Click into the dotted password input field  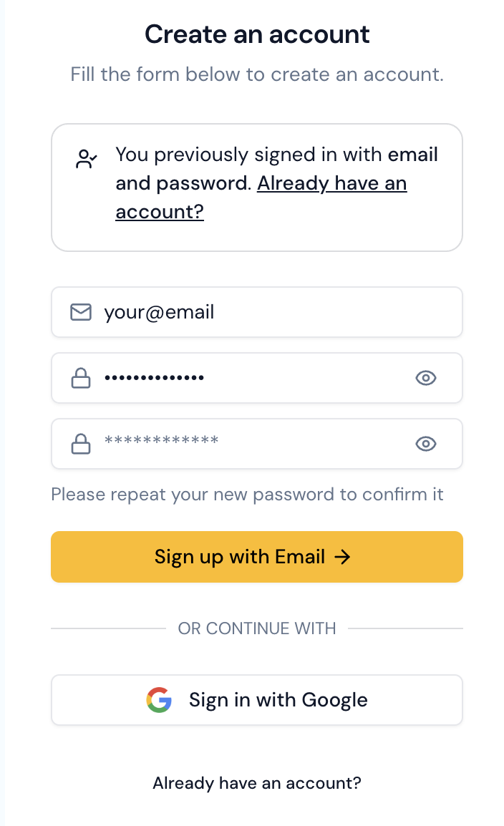(251, 378)
